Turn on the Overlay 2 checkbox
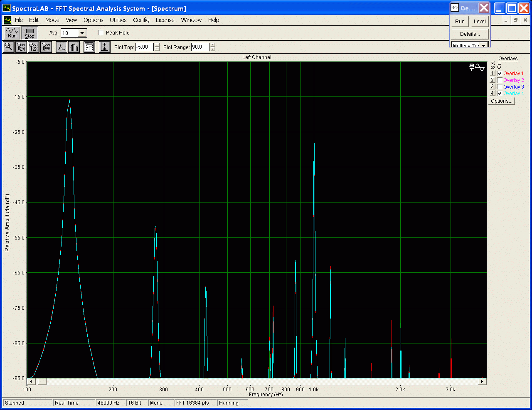 click(500, 80)
